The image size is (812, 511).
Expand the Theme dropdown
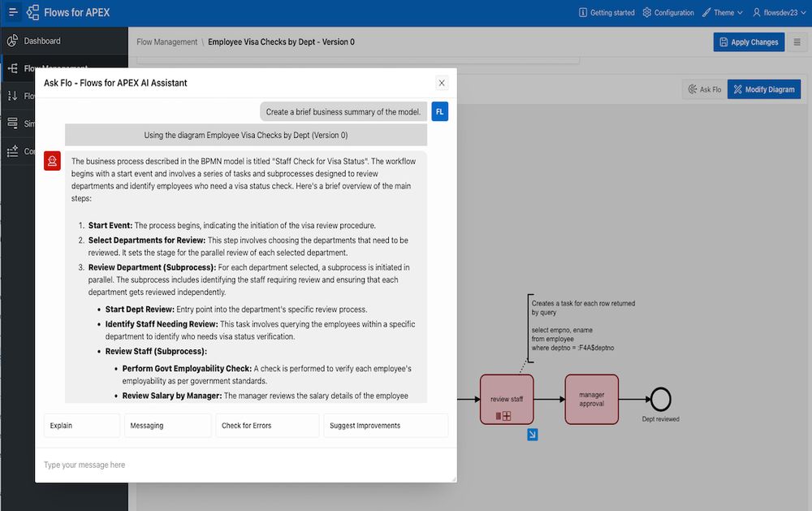723,12
